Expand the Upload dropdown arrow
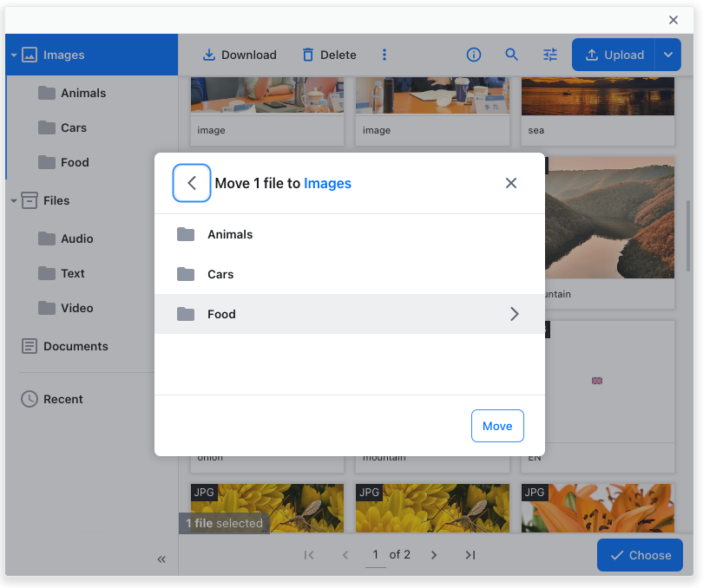Viewport: 703px width, 588px height. click(668, 55)
